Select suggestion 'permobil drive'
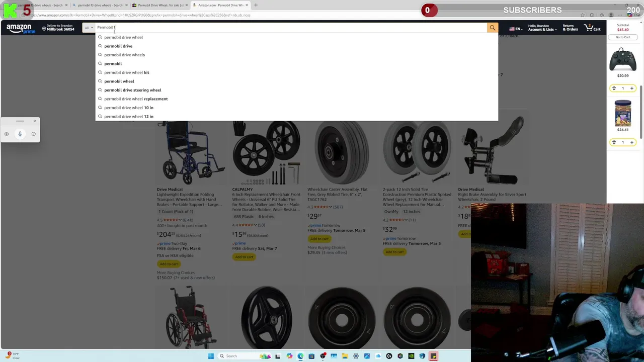The height and width of the screenshot is (362, 644). (297, 46)
